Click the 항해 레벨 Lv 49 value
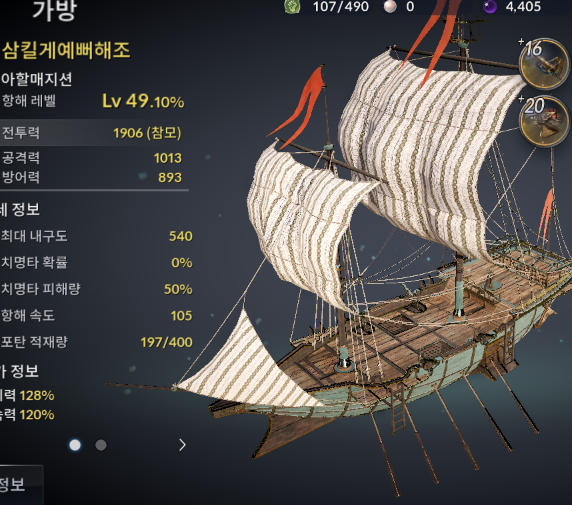Image resolution: width=572 pixels, height=505 pixels. point(143,101)
